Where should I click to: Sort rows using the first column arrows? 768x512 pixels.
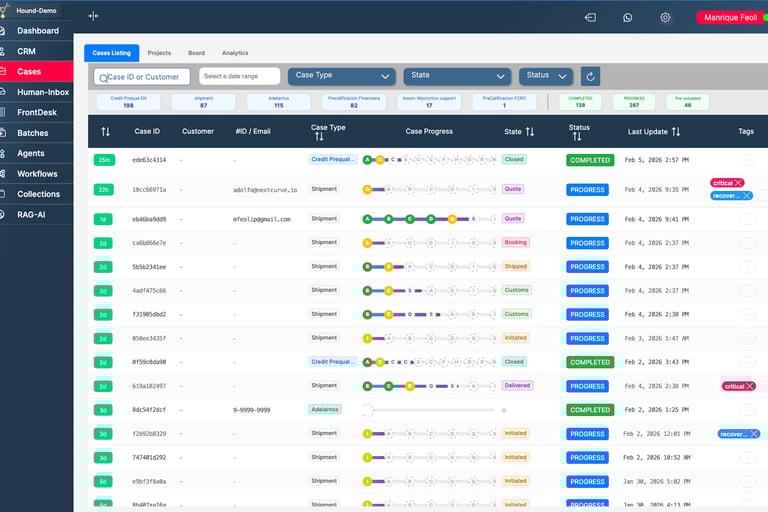click(x=105, y=131)
